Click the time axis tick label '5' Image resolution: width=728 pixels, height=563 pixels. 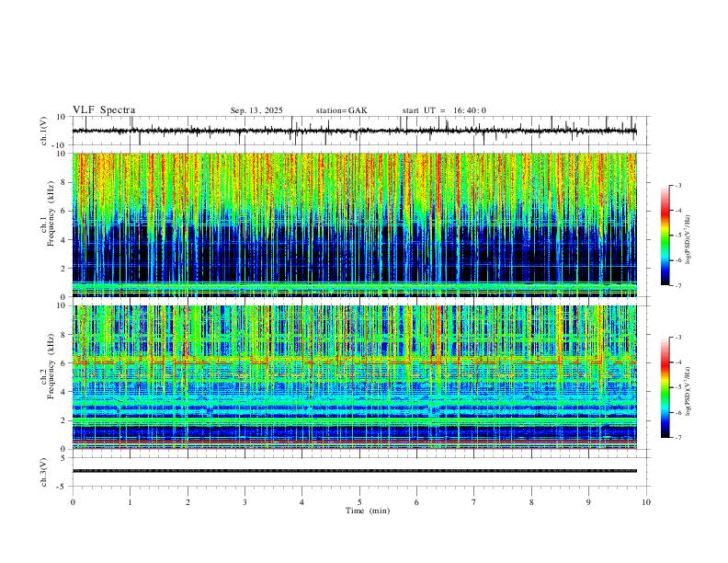click(x=359, y=502)
